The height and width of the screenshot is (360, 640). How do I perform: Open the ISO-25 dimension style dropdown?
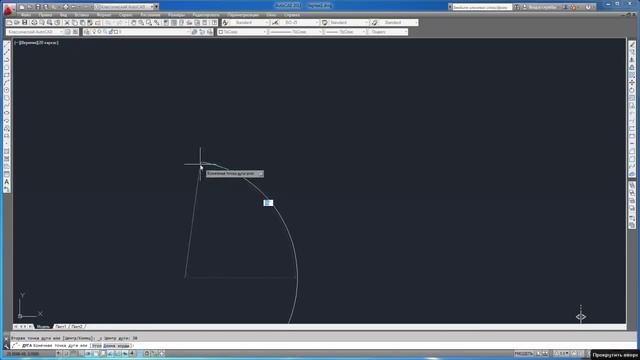point(299,23)
